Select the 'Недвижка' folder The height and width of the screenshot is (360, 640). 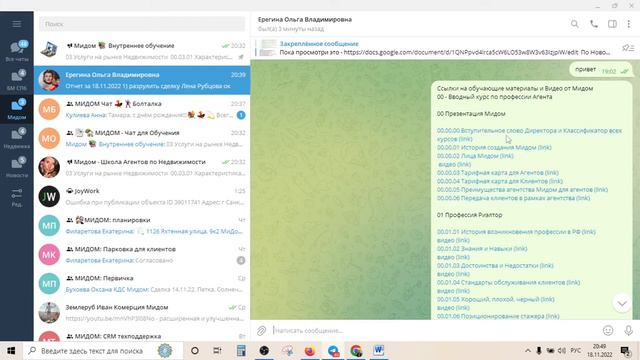pos(17,138)
